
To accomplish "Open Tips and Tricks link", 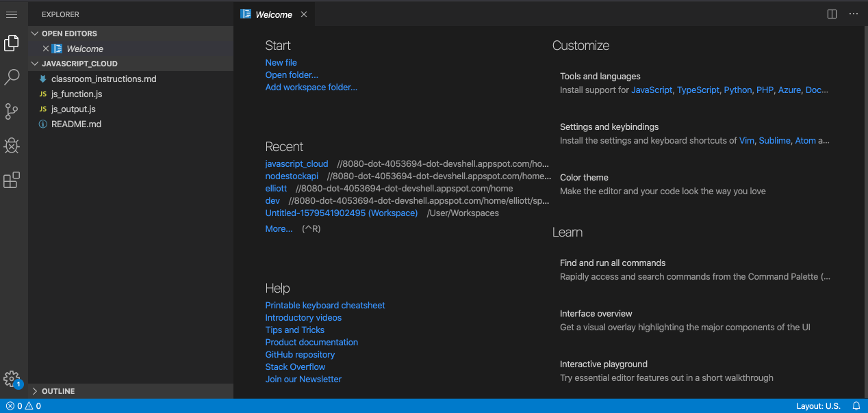I will pos(295,330).
